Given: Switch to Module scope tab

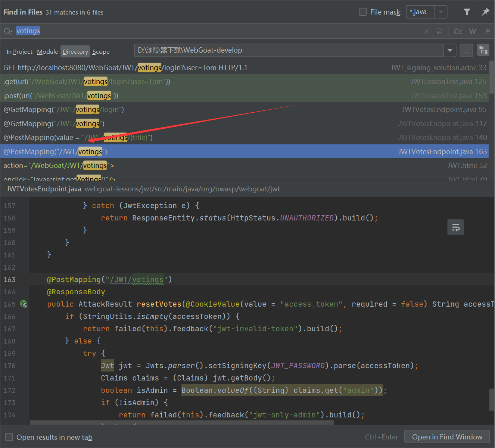Looking at the screenshot, I should pyautogui.click(x=47, y=52).
